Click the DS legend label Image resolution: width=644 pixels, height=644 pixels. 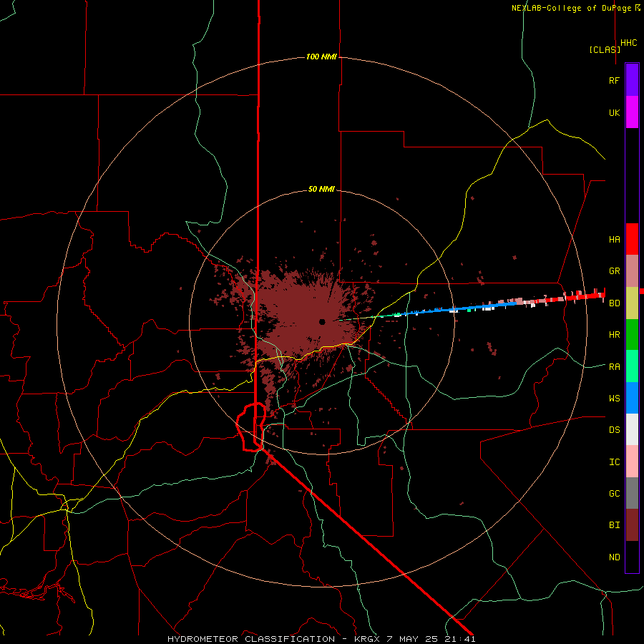pyautogui.click(x=615, y=429)
